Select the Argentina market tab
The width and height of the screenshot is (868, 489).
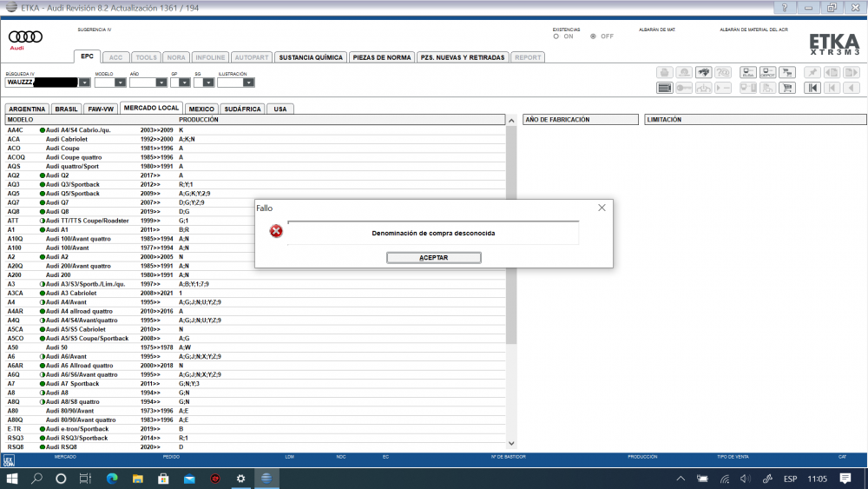pyautogui.click(x=27, y=109)
